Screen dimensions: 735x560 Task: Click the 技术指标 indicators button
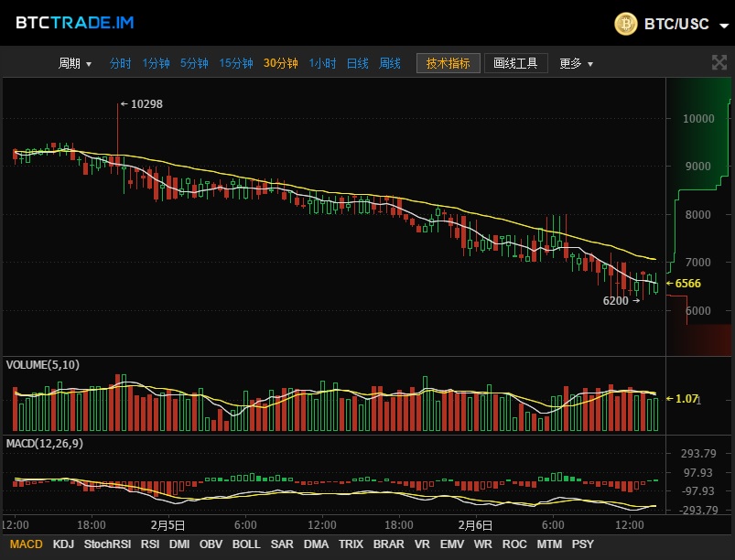(448, 63)
